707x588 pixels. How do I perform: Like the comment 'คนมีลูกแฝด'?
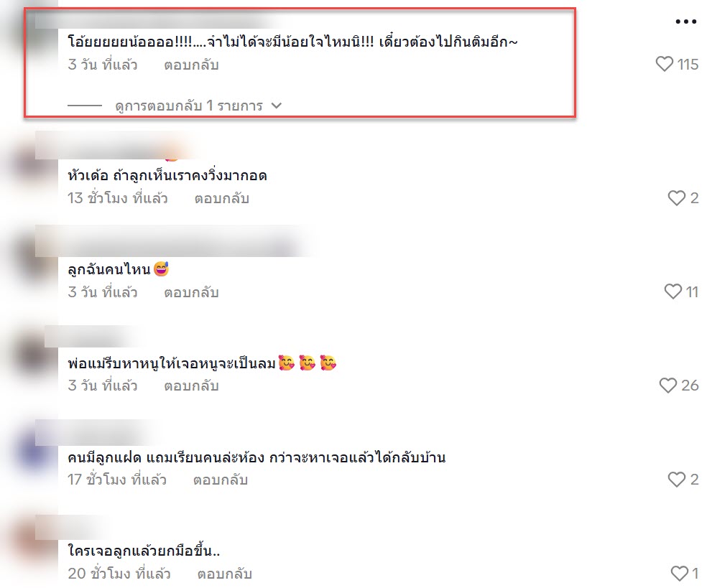pos(676,480)
